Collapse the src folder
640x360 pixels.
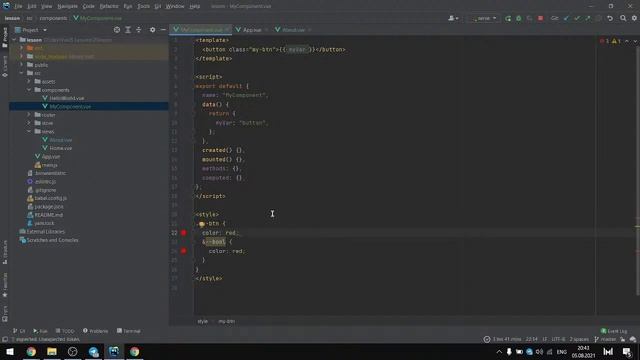click(x=22, y=73)
